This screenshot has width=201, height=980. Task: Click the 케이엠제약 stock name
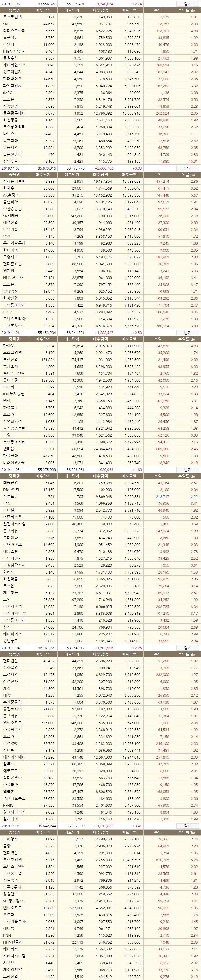[x=13, y=970]
